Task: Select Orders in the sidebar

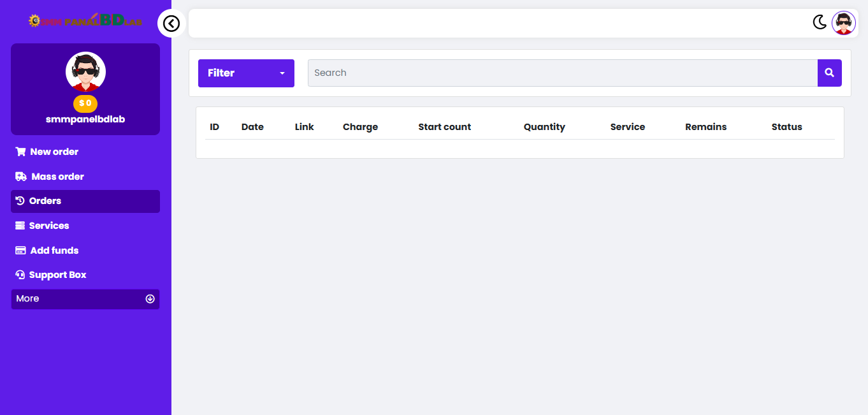Action: click(x=45, y=201)
